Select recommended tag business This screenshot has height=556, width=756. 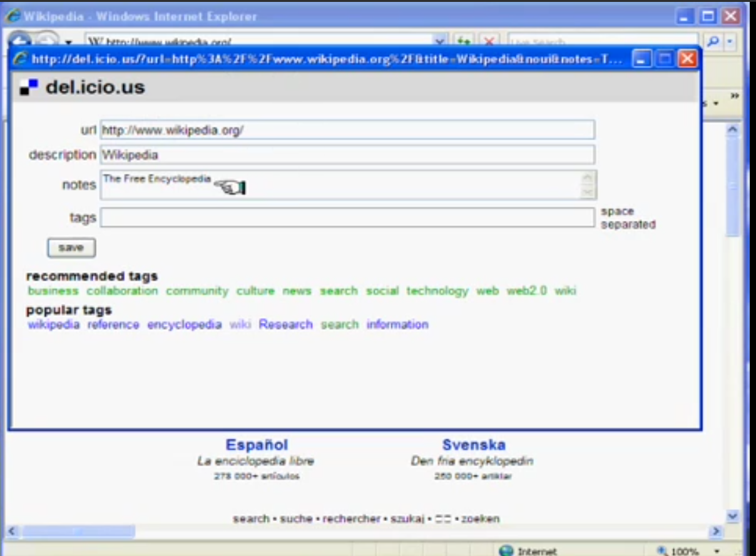[53, 291]
